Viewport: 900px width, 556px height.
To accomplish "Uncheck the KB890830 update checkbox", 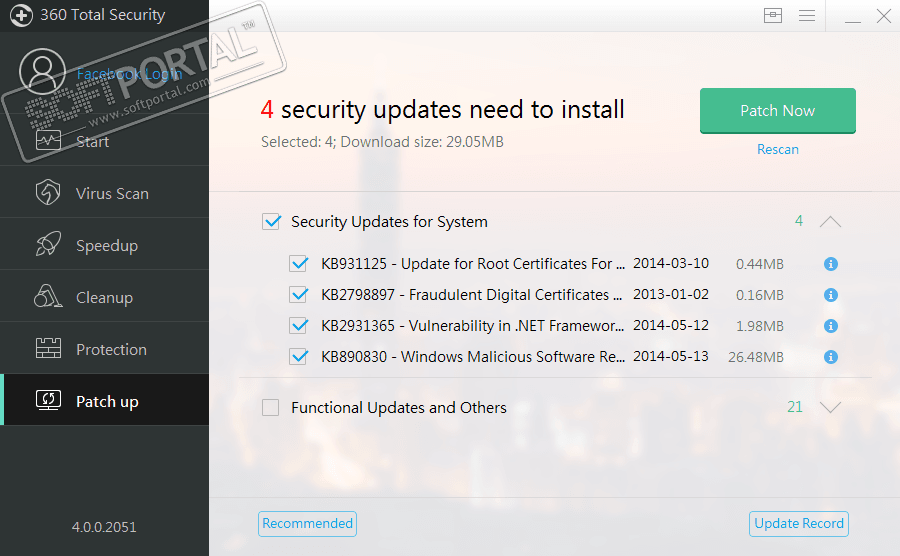I will point(298,357).
